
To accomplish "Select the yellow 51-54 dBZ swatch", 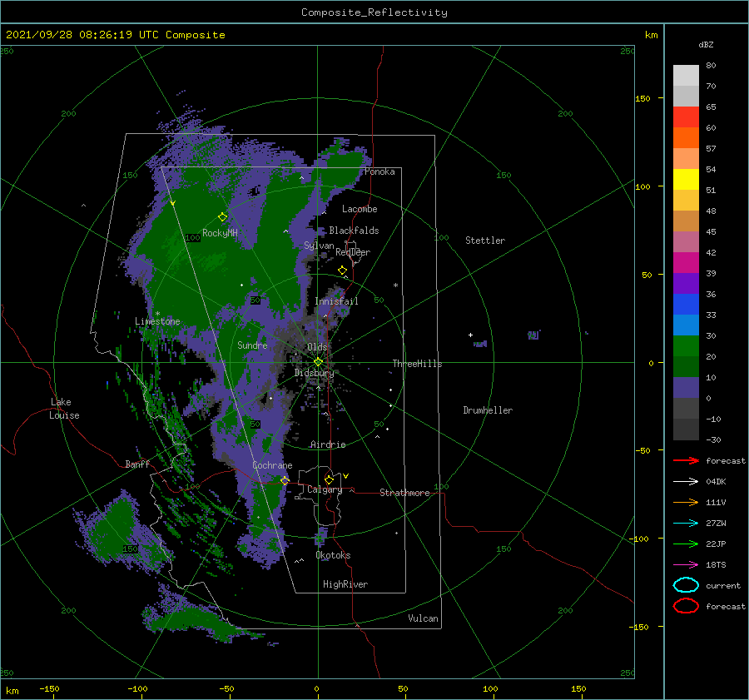I will (686, 179).
